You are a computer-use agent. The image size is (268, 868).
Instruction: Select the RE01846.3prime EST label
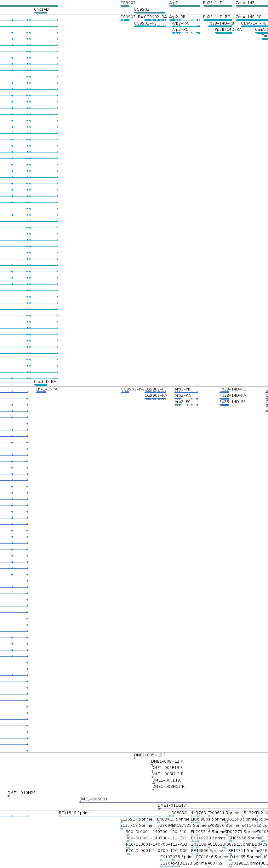pos(75,813)
